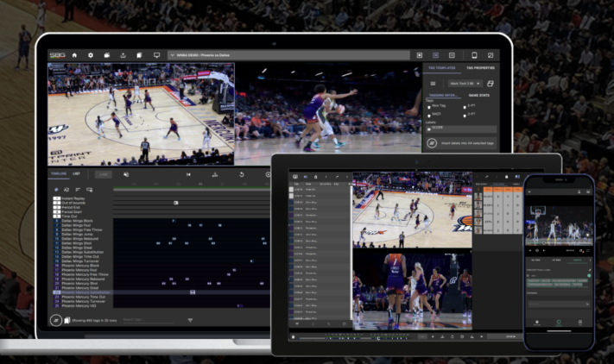Click the upload/export icon
This screenshot has width=614, height=364.
coord(123,55)
